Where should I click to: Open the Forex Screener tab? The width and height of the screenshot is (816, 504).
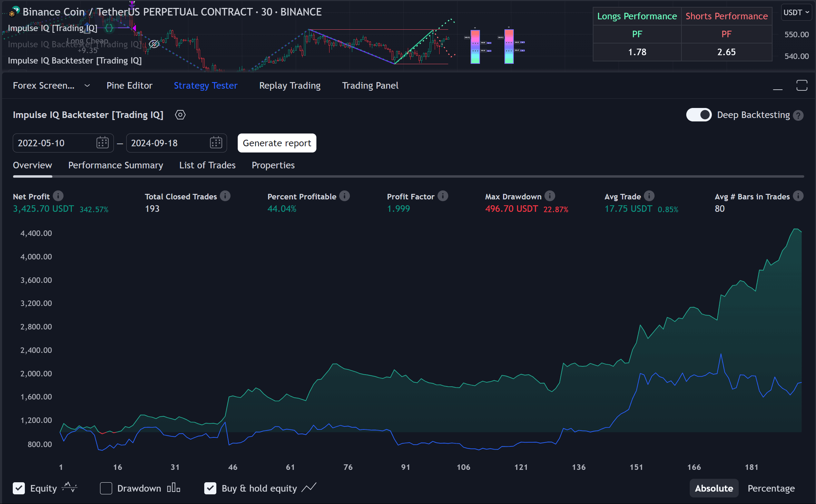[x=43, y=86]
